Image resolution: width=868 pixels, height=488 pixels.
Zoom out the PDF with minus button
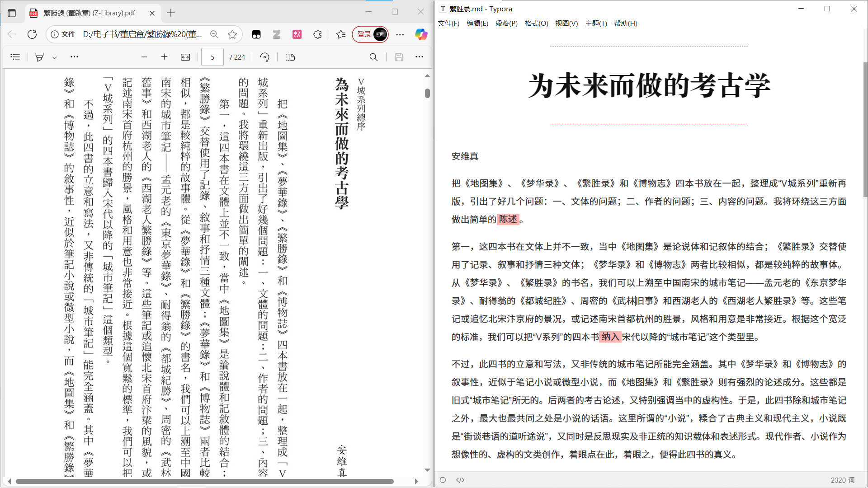point(144,57)
